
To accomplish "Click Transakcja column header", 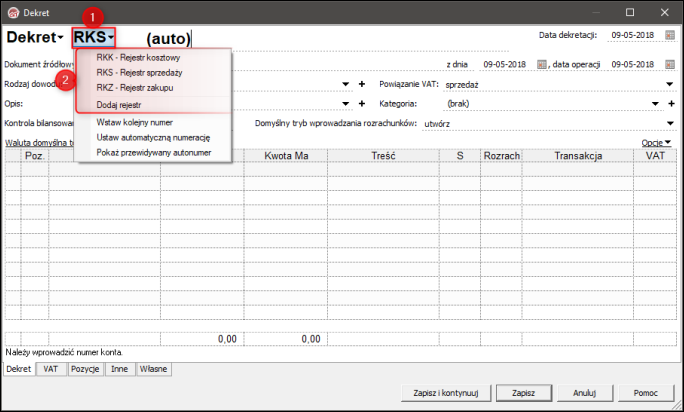I will pyautogui.click(x=578, y=156).
